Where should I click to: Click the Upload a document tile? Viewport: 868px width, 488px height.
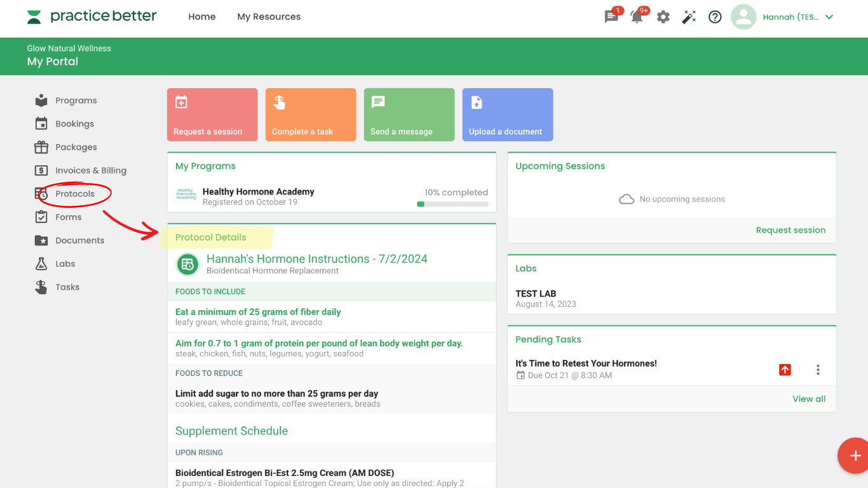coord(508,114)
